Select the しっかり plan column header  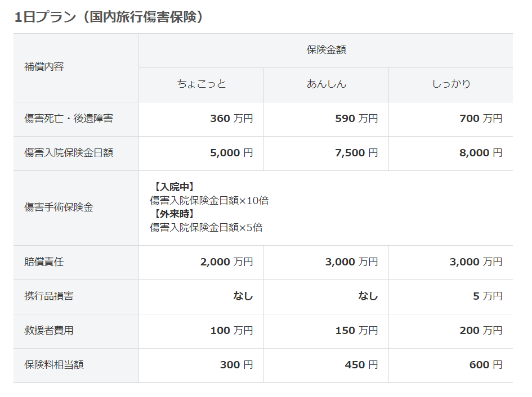(x=451, y=84)
